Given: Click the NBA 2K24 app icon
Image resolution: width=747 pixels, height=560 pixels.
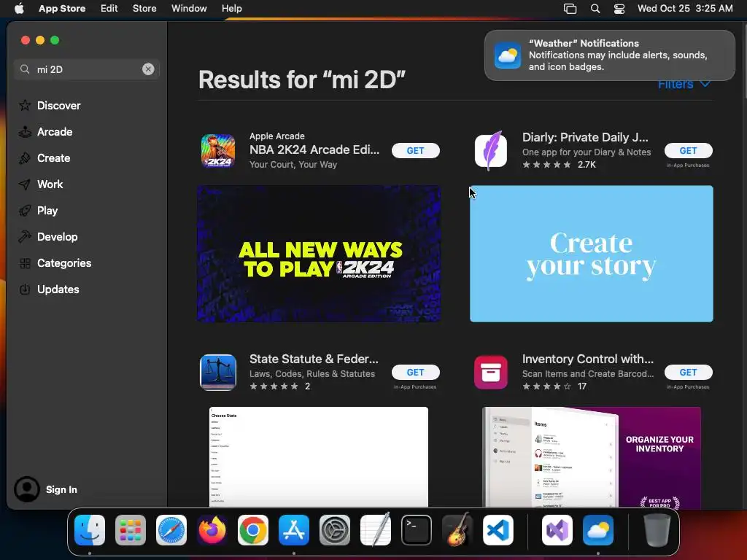Looking at the screenshot, I should point(217,150).
